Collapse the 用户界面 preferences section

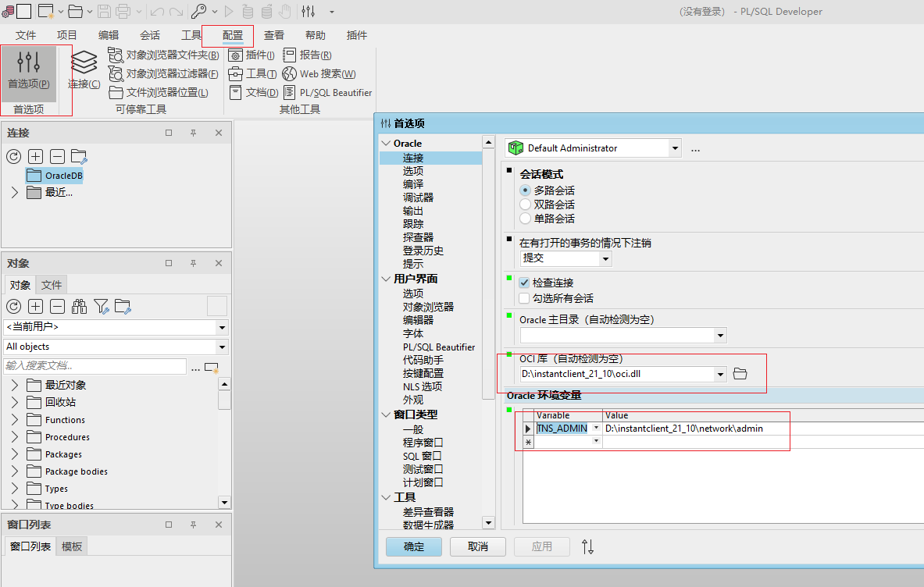click(x=386, y=279)
